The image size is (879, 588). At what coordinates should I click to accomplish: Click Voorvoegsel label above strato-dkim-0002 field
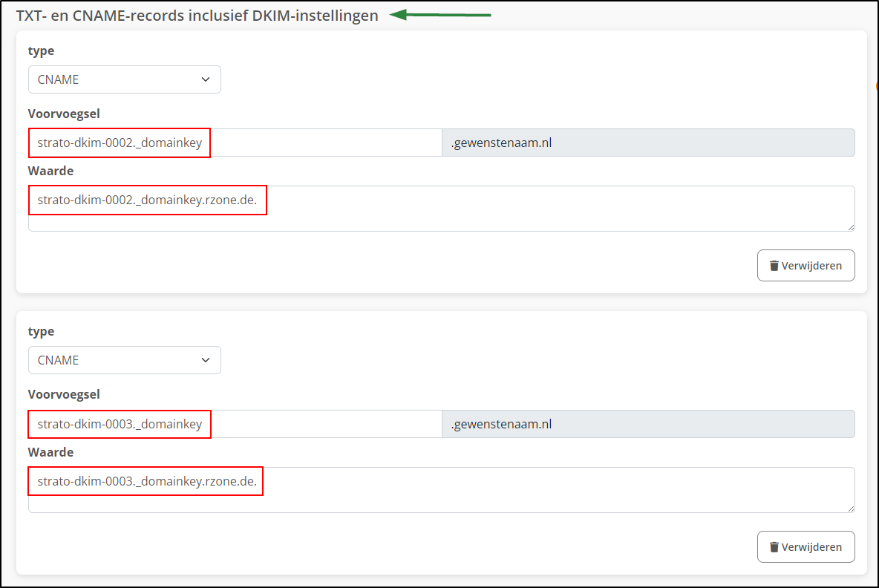click(x=64, y=114)
